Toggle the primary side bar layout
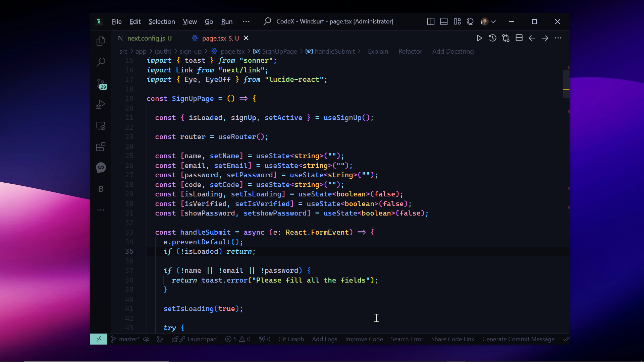This screenshot has width=644, height=362. tap(431, 21)
